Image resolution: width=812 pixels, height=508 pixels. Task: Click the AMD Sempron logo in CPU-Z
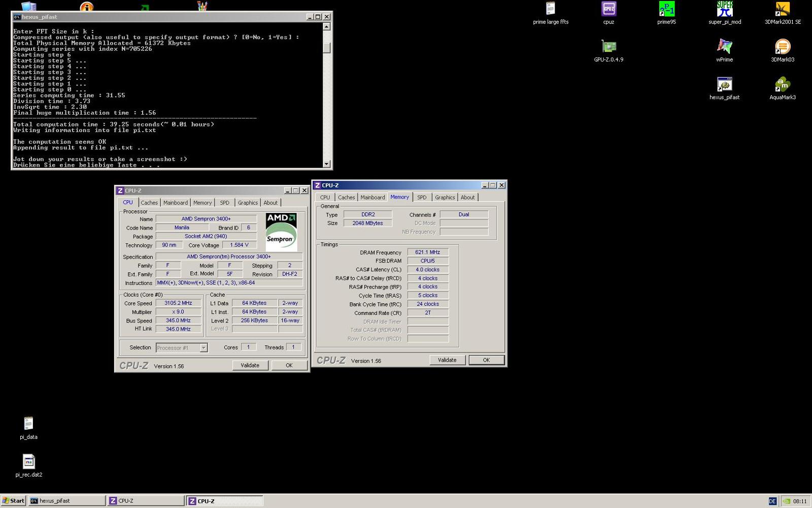pyautogui.click(x=281, y=232)
